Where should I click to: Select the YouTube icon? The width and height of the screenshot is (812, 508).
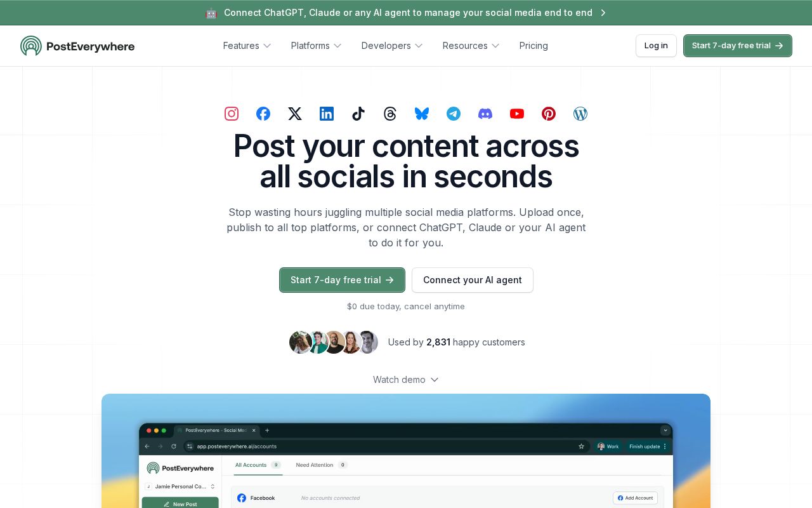[x=517, y=114]
